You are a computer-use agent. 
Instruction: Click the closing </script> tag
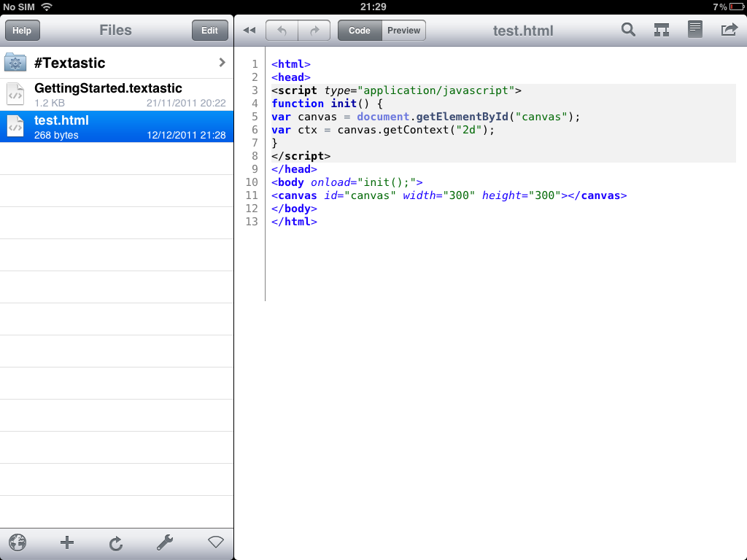pos(301,156)
